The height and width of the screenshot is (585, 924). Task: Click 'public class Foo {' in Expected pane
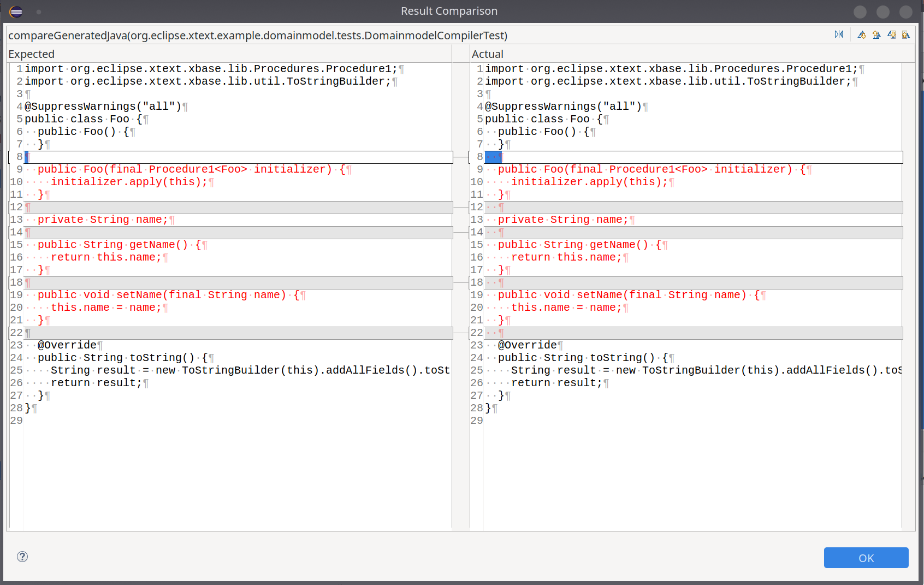[83, 119]
